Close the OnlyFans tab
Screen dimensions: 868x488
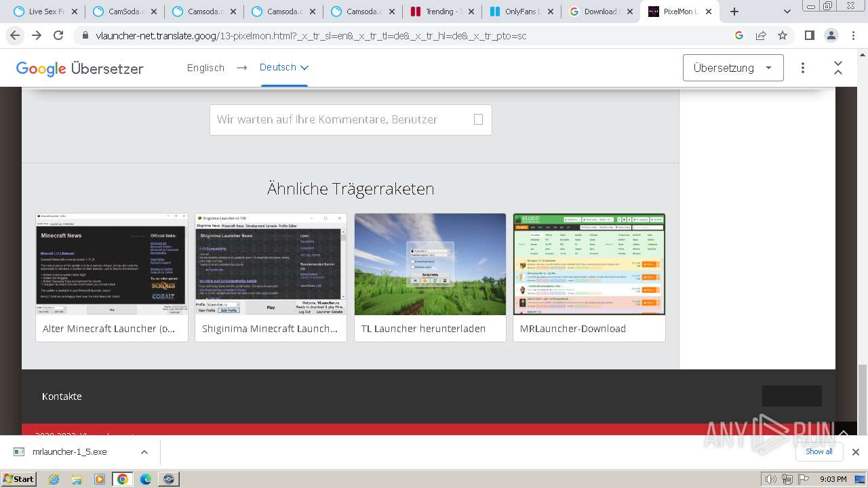click(550, 12)
